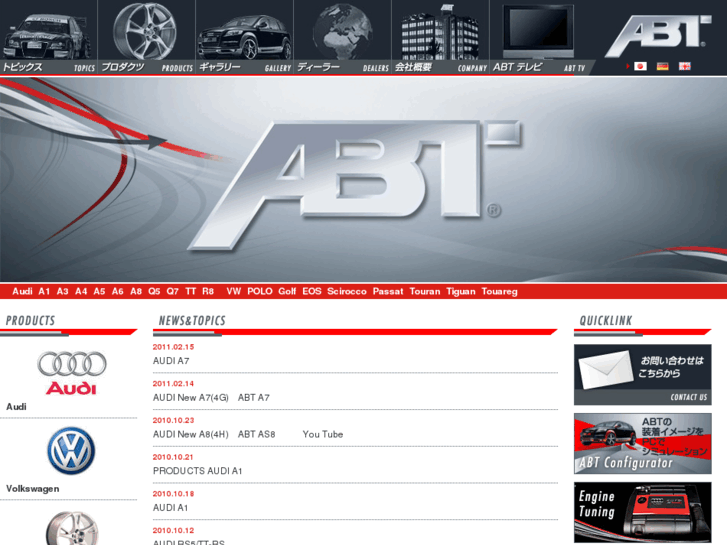This screenshot has height=545, width=727.
Task: Select A1 in the red model bar
Action: pyautogui.click(x=44, y=291)
